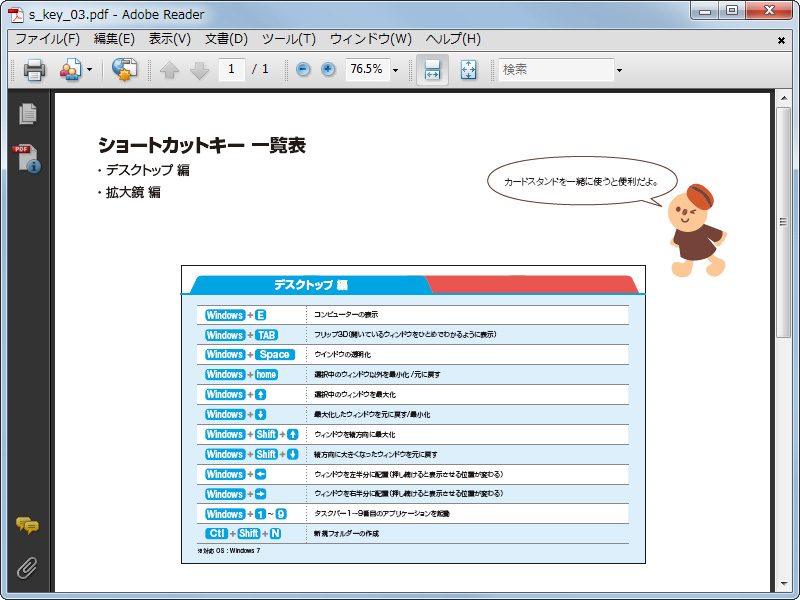This screenshot has height=600, width=800.
Task: Open the 編集(E) menu
Action: click(x=114, y=39)
